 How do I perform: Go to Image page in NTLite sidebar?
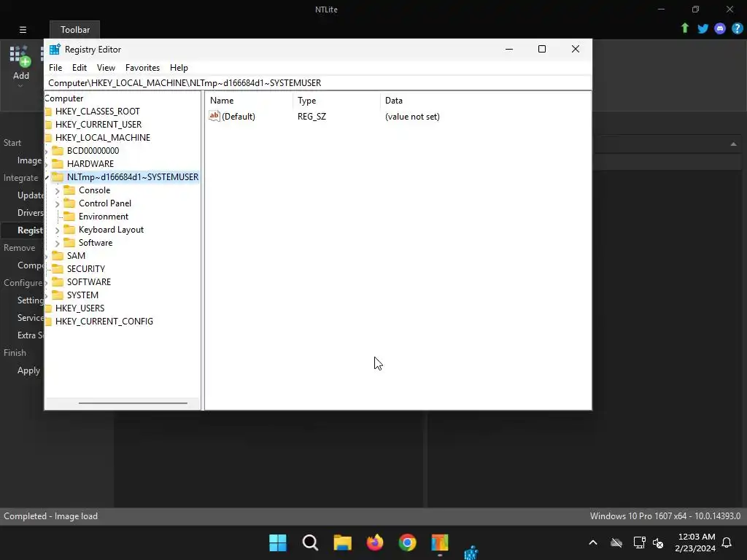(29, 160)
